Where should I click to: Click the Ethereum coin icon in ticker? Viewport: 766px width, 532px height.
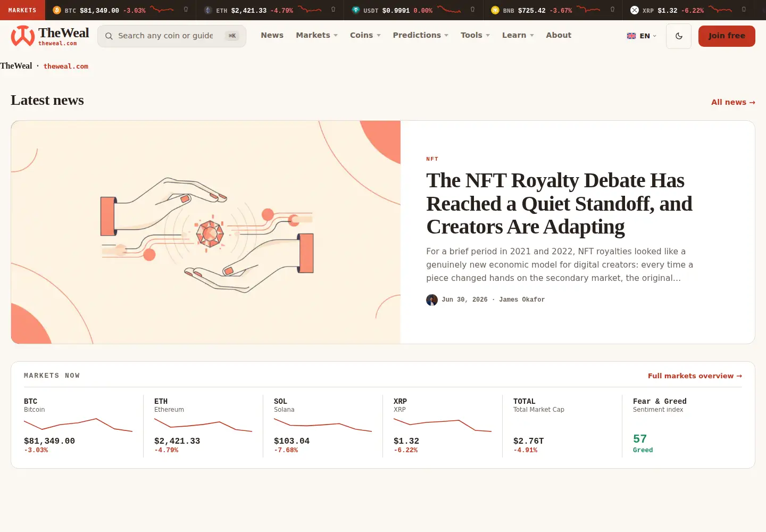tap(208, 10)
